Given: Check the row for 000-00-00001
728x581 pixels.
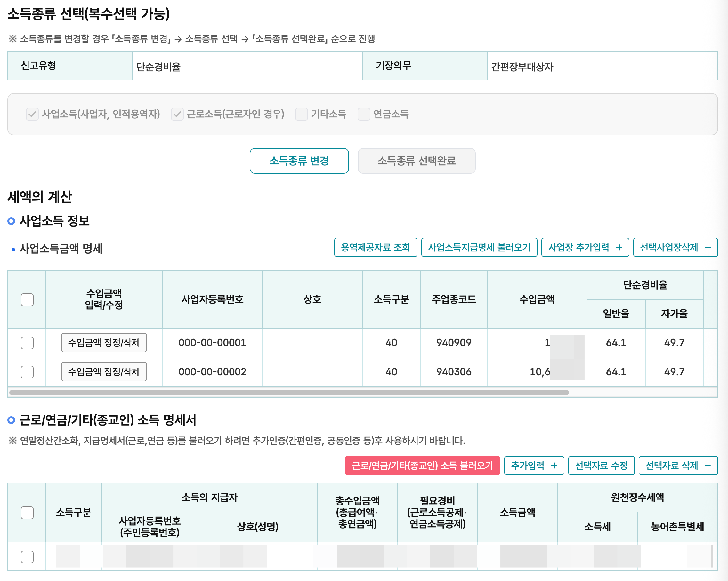Looking at the screenshot, I should [x=27, y=343].
